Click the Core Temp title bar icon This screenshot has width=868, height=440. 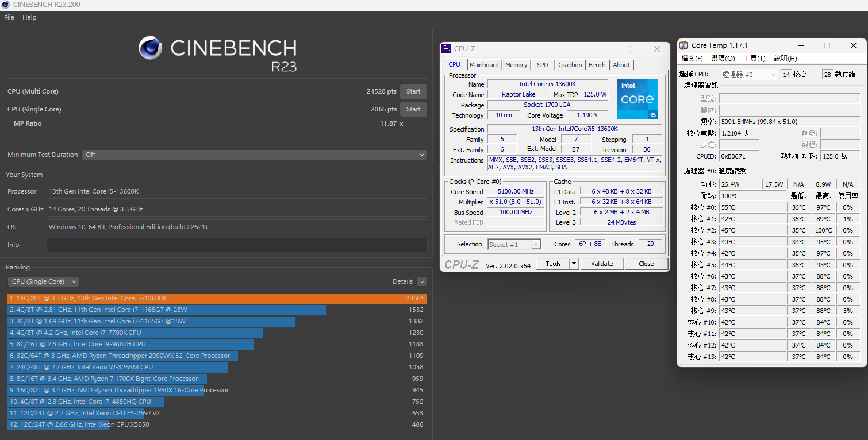coord(683,45)
